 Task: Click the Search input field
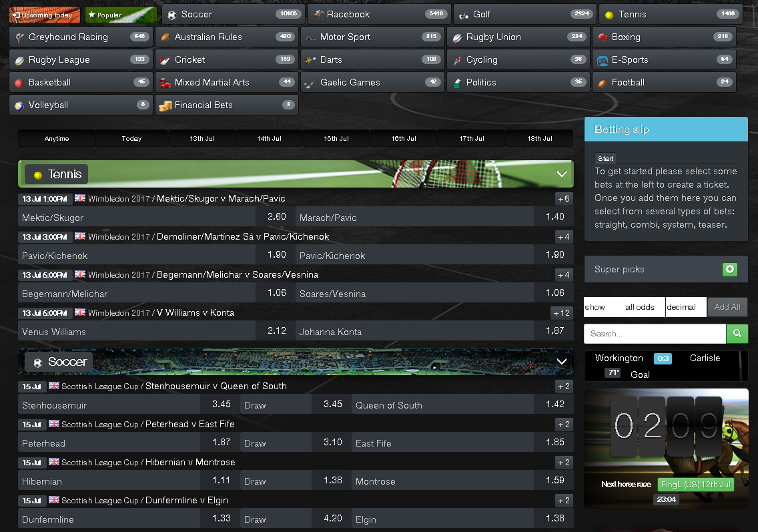(x=655, y=334)
